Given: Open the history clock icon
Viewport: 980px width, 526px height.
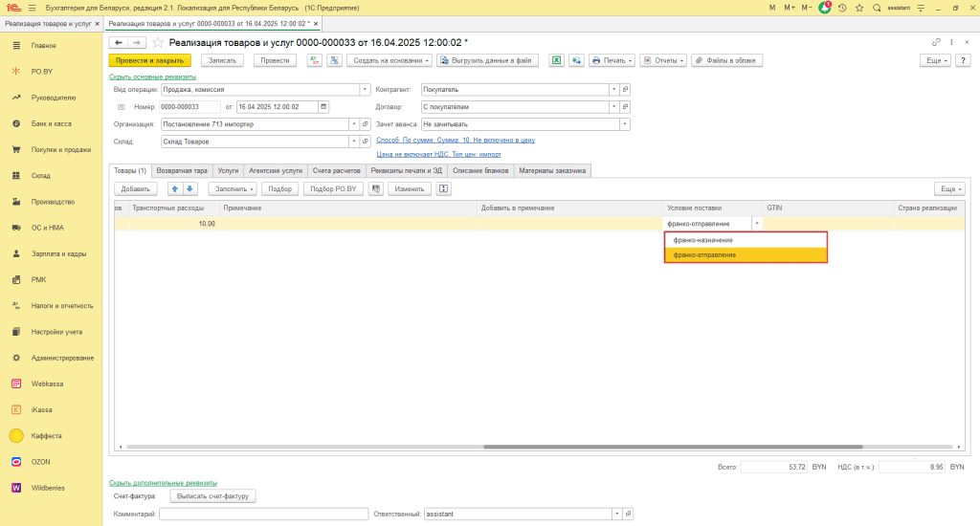Looking at the screenshot, I should pos(842,8).
